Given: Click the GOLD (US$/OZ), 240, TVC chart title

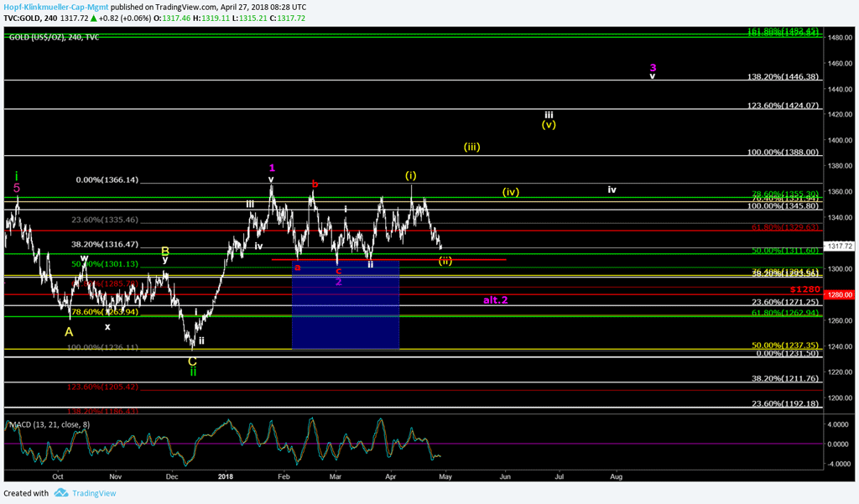Looking at the screenshot, I should click(54, 37).
